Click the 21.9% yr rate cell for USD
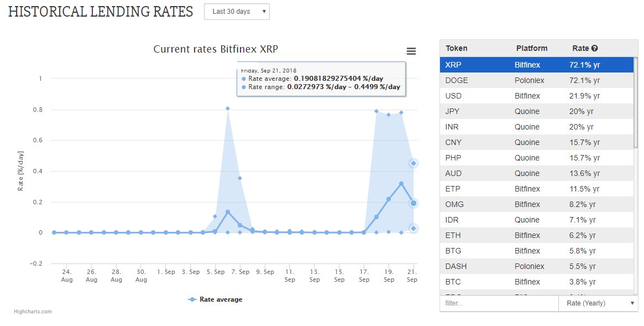644x326 pixels. (584, 96)
